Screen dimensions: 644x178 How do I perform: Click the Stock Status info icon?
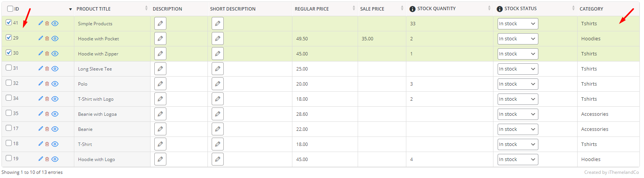[500, 9]
